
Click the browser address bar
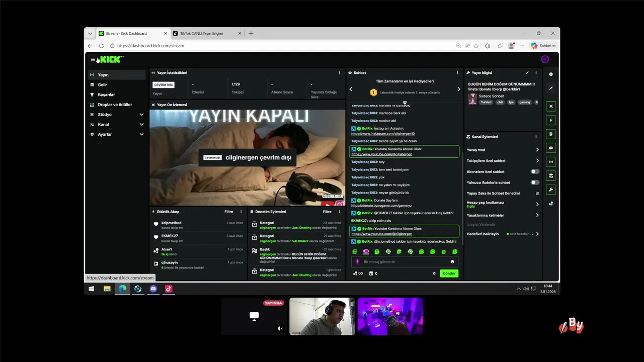282,46
